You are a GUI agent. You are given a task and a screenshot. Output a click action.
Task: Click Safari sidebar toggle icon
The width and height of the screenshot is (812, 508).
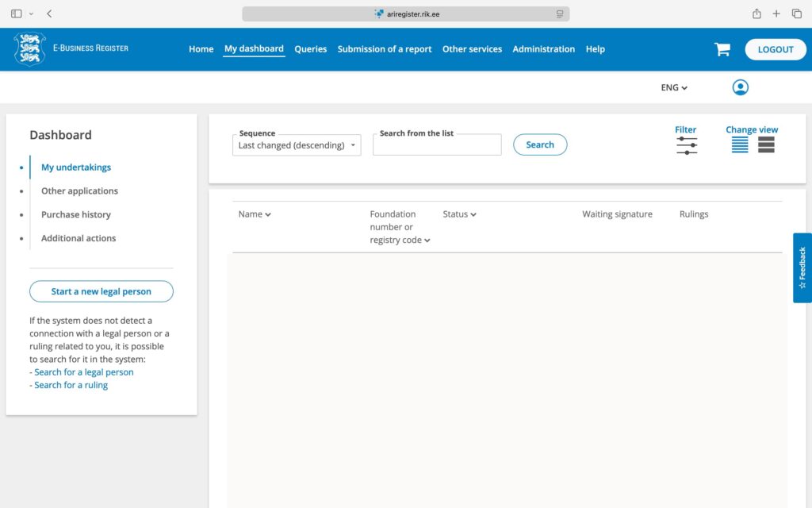[x=17, y=13]
